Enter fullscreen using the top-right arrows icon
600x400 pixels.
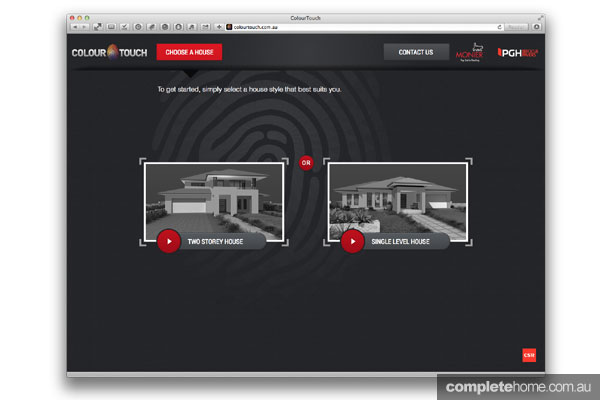(540, 18)
